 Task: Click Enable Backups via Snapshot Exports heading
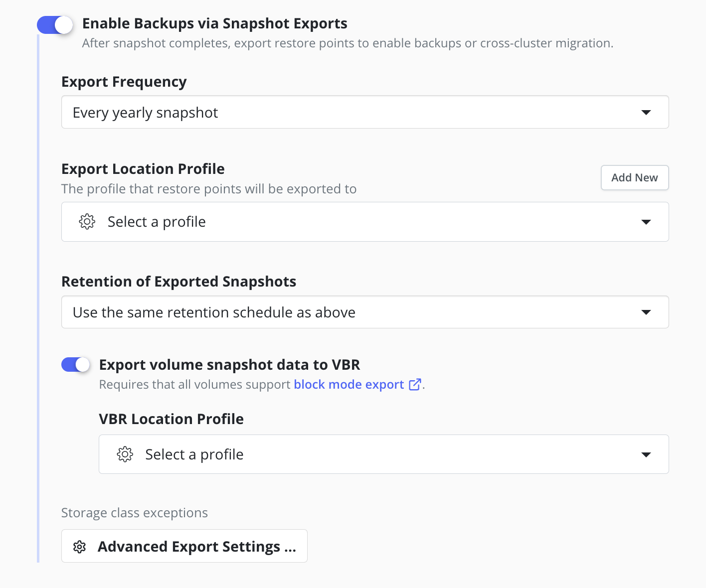(215, 23)
